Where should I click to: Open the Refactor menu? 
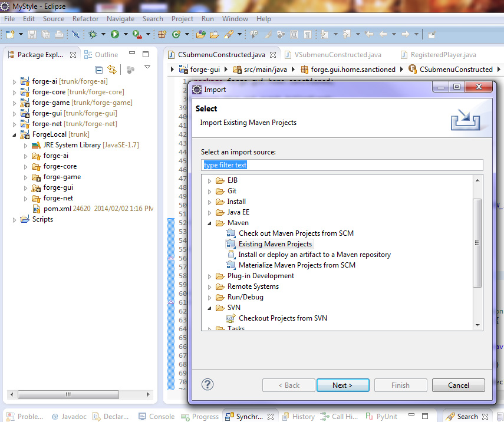point(85,19)
